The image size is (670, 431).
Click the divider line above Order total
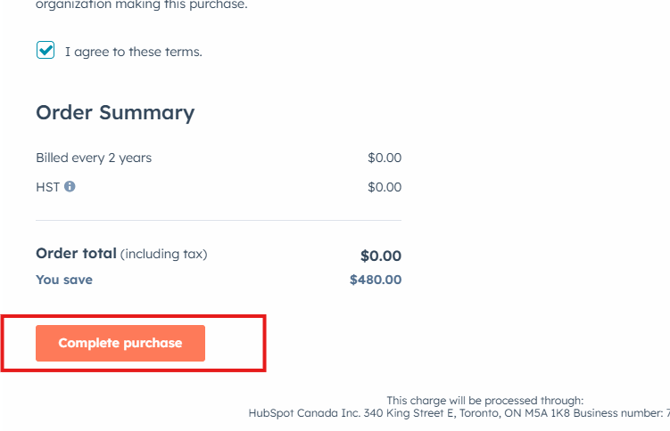tap(218, 220)
